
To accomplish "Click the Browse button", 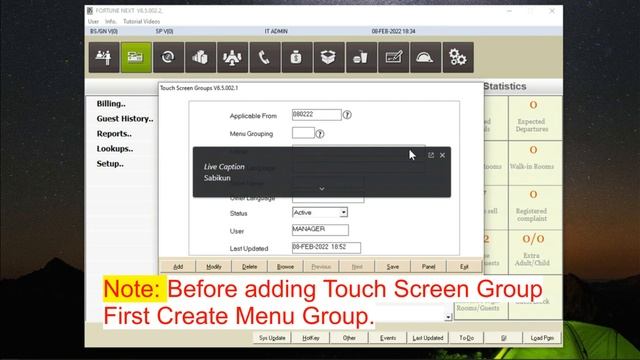I will (285, 267).
